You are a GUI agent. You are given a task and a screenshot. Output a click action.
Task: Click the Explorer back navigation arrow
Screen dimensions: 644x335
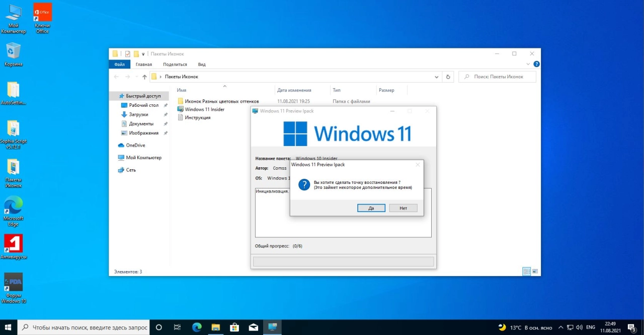[x=117, y=77]
